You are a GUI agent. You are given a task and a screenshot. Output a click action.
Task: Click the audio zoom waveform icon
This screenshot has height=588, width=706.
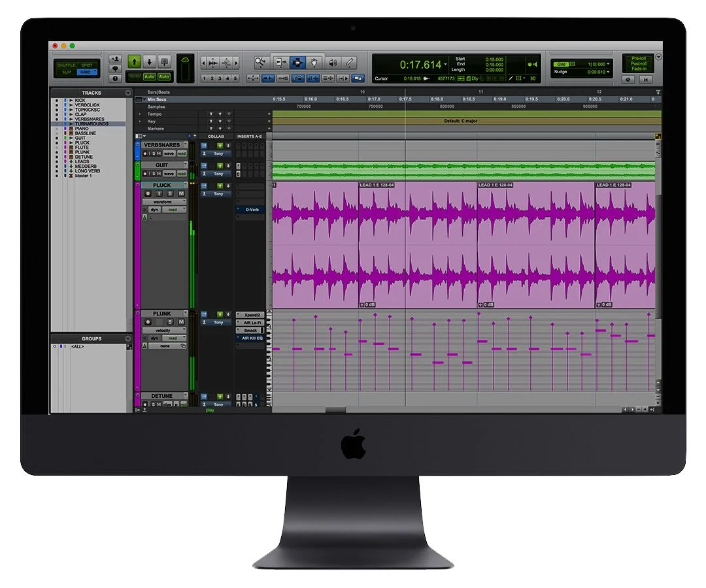213,63
